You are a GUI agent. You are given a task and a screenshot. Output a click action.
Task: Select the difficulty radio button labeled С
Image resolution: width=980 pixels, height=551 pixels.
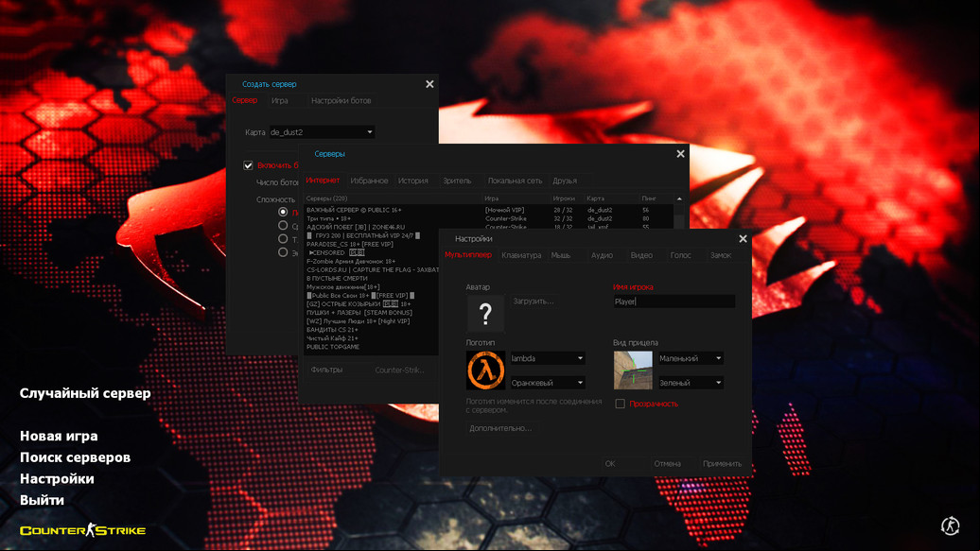pyautogui.click(x=283, y=226)
